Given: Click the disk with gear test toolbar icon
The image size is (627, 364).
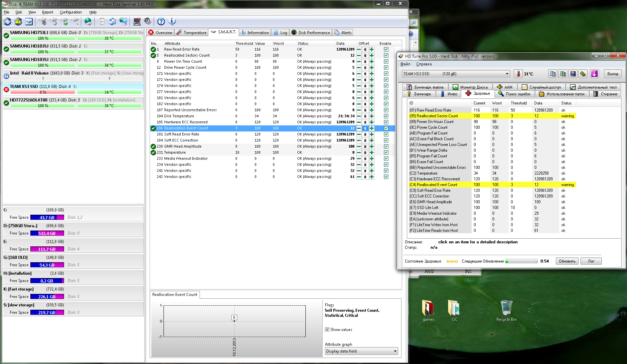Looking at the screenshot, I should click(x=42, y=22).
